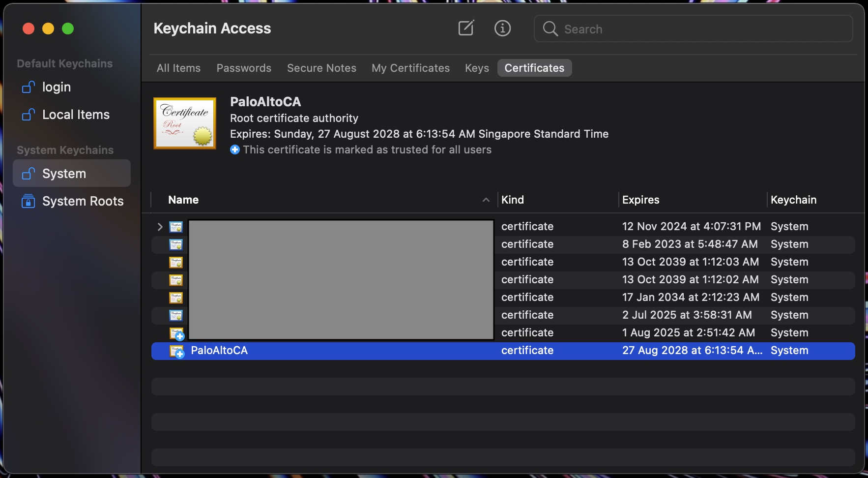The width and height of the screenshot is (868, 478).
Task: Open the Local Items keychain
Action: click(76, 115)
